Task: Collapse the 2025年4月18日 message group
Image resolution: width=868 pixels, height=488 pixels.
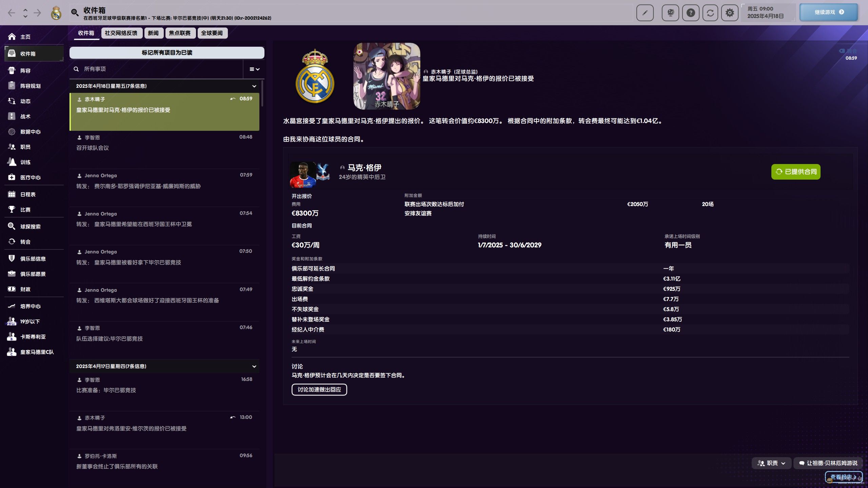Action: click(254, 86)
